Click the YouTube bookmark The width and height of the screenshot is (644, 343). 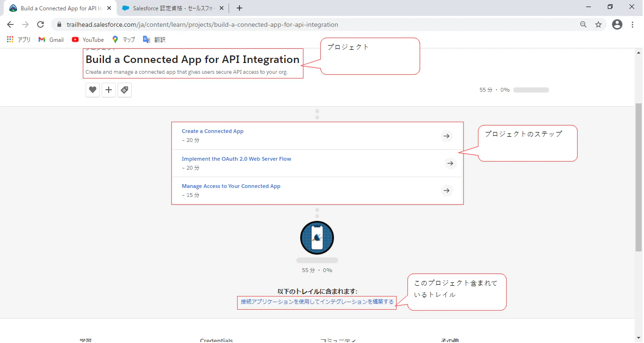coord(88,39)
